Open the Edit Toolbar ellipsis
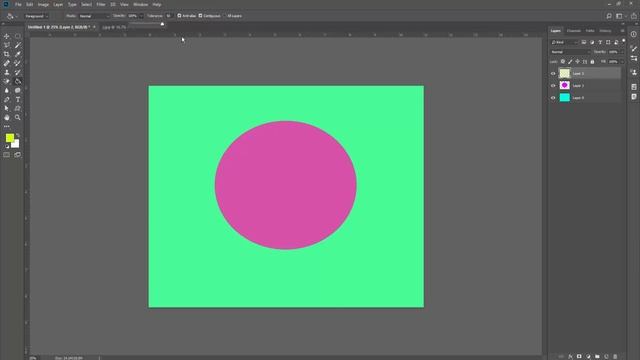 pyautogui.click(x=7, y=127)
